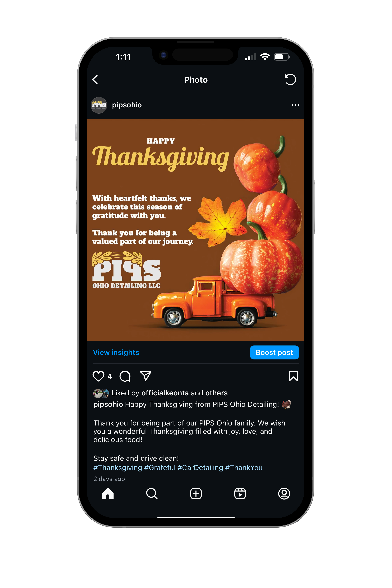This screenshot has height=588, width=392.
Task: Tap the #CarDetailing hashtag
Action: tap(200, 468)
